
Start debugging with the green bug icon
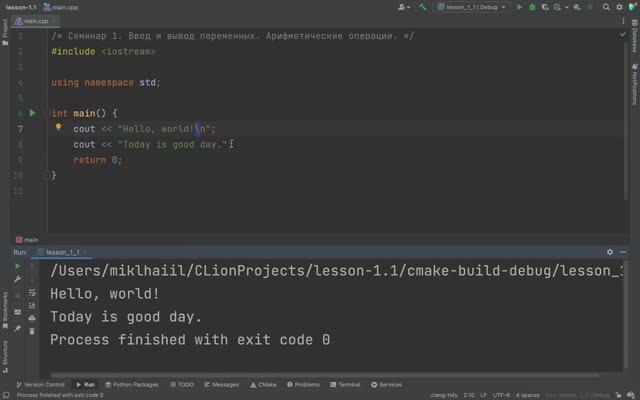(532, 7)
